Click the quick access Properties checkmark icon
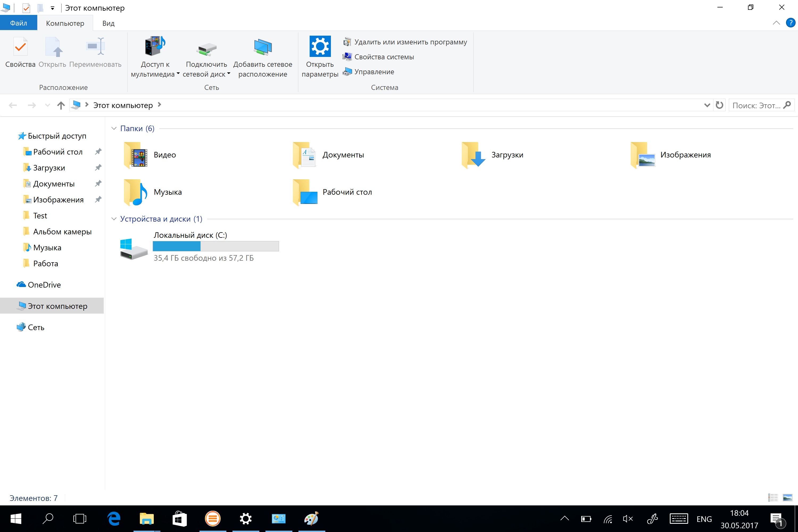The width and height of the screenshot is (798, 532). 26,8
